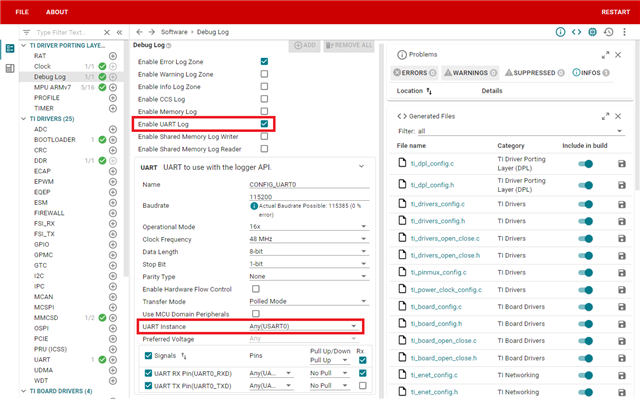
Task: Check Use MCU Domain Peripherals
Action: [256, 314]
